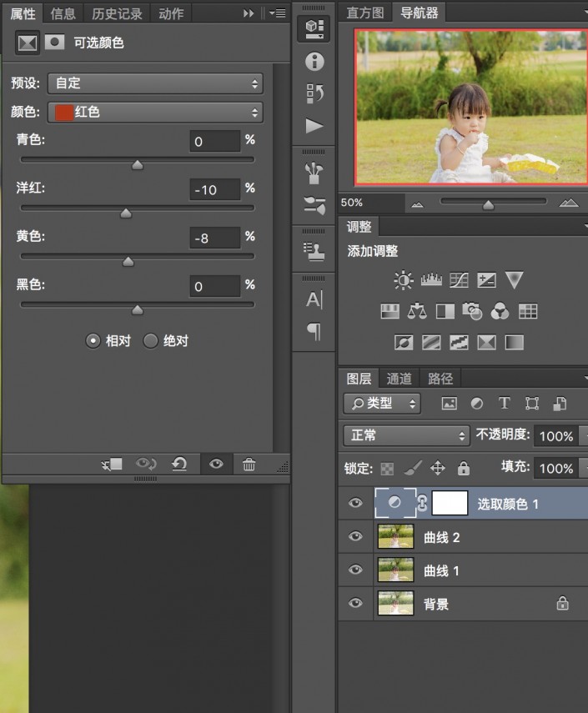Image resolution: width=588 pixels, height=713 pixels.
Task: Toggle lock all
Action: coord(464,468)
